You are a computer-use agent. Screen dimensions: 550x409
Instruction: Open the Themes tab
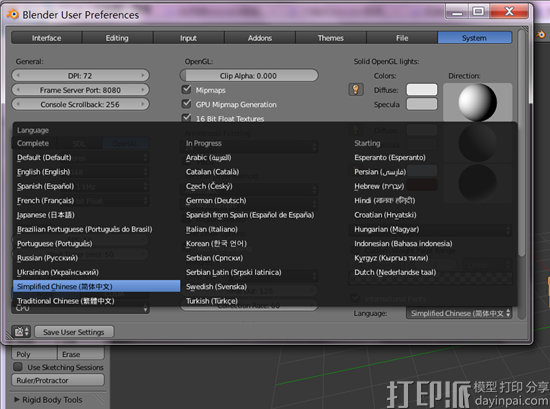[330, 38]
